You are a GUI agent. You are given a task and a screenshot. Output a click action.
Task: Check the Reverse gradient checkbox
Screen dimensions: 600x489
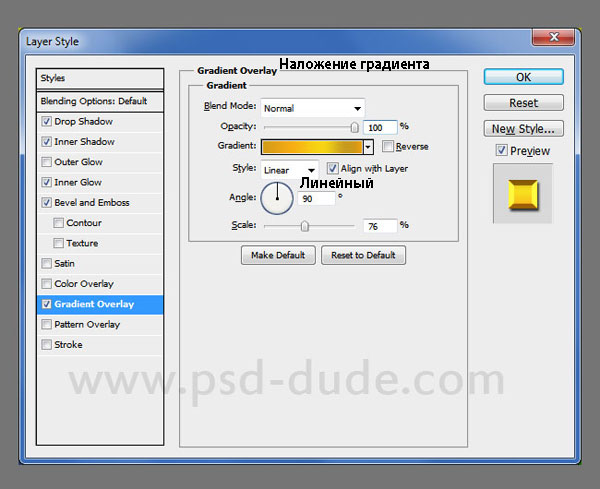tap(388, 146)
